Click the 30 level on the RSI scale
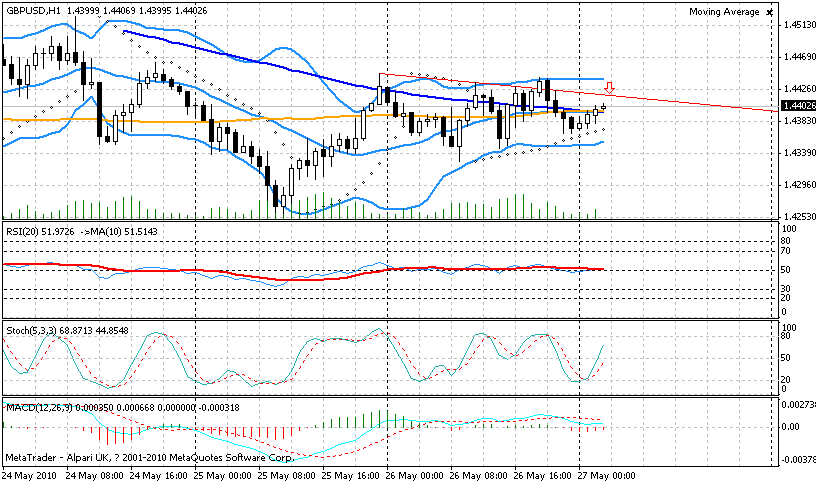 click(x=785, y=289)
